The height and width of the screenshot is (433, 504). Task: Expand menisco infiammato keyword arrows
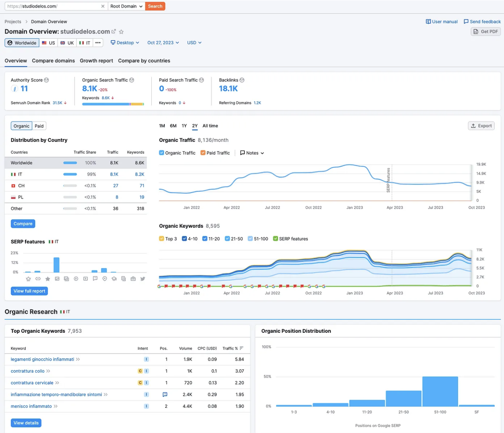(x=56, y=407)
